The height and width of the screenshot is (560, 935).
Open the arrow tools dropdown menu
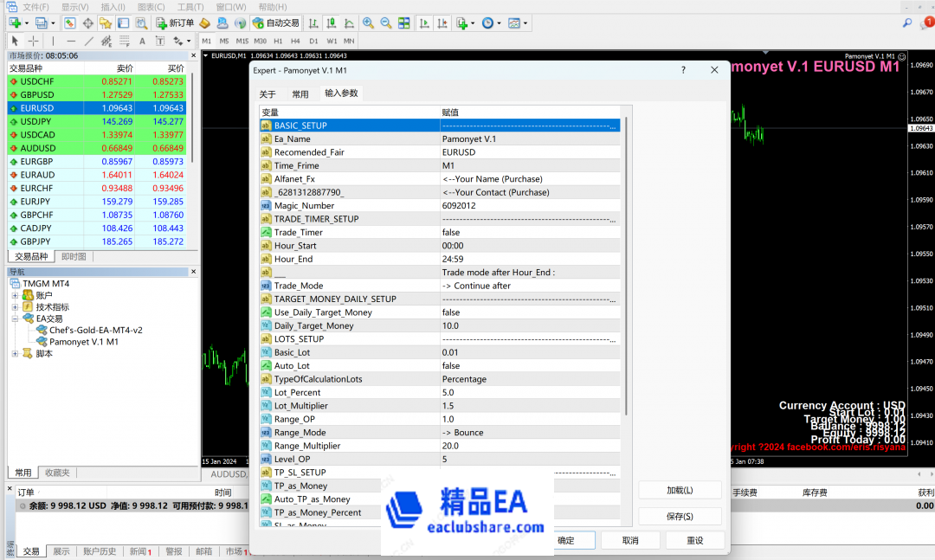189,40
